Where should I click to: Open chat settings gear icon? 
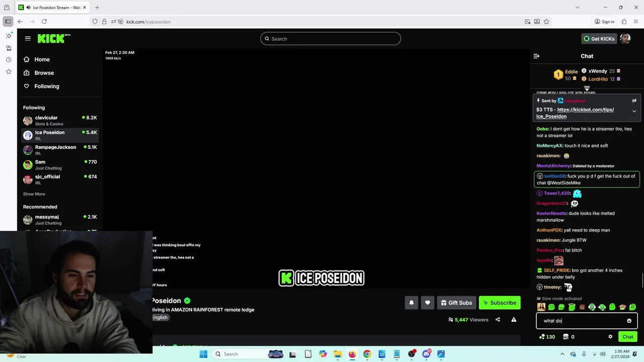(610, 337)
